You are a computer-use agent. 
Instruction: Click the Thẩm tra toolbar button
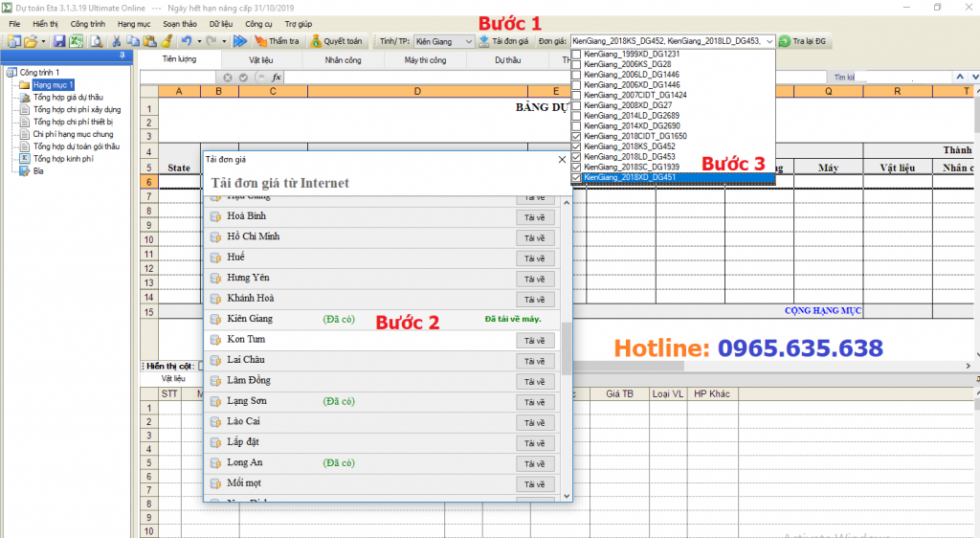pyautogui.click(x=277, y=41)
